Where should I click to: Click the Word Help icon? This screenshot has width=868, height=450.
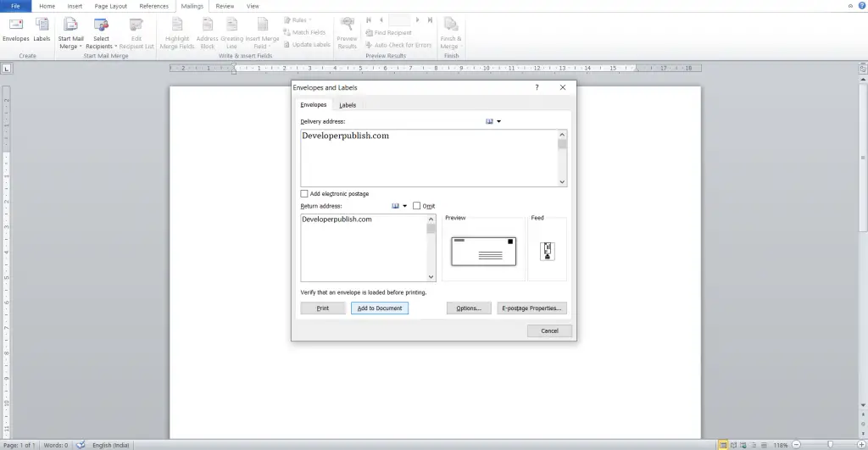point(862,6)
